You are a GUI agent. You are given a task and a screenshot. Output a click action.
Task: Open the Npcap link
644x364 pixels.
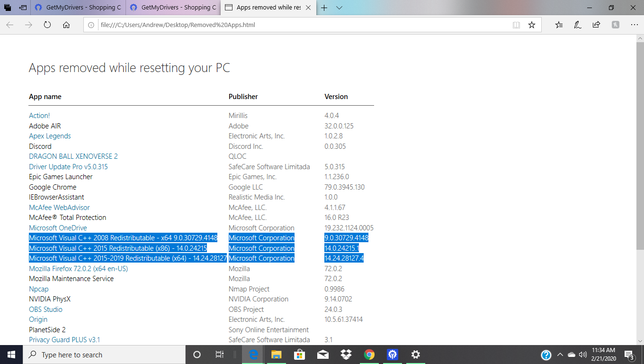pyautogui.click(x=39, y=289)
